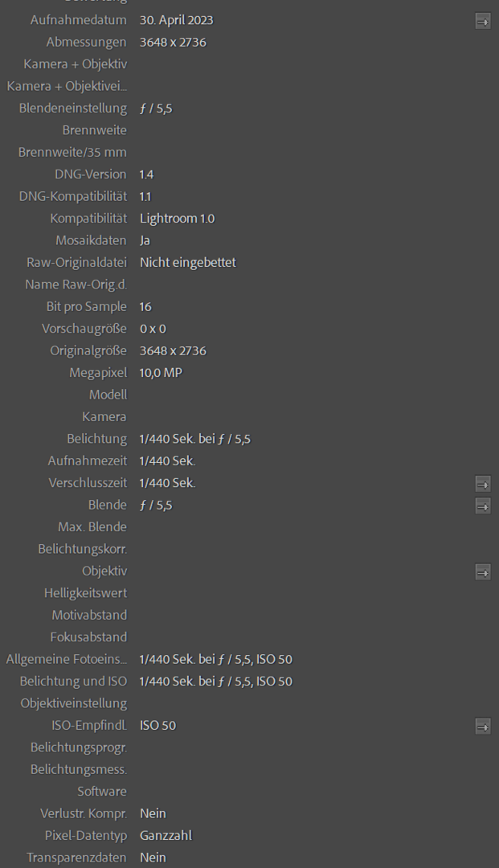
Task: Select the Raw-Originaldatei value Nicht eingebettet
Action: (x=187, y=262)
